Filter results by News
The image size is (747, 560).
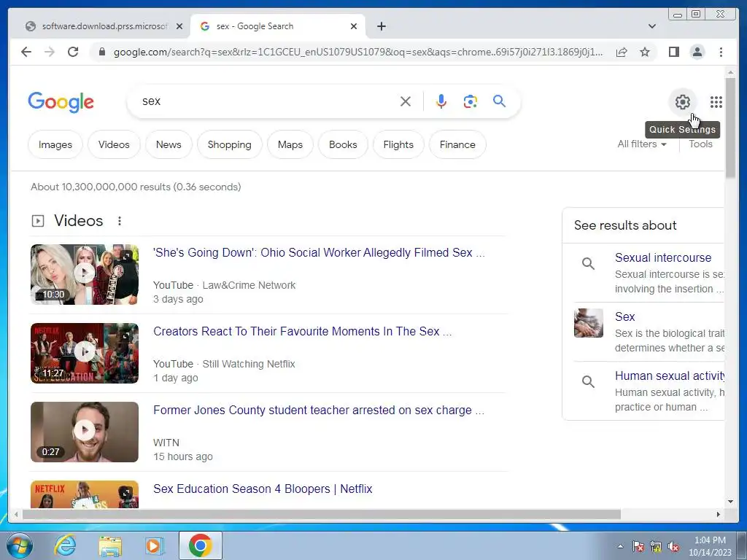coord(169,144)
